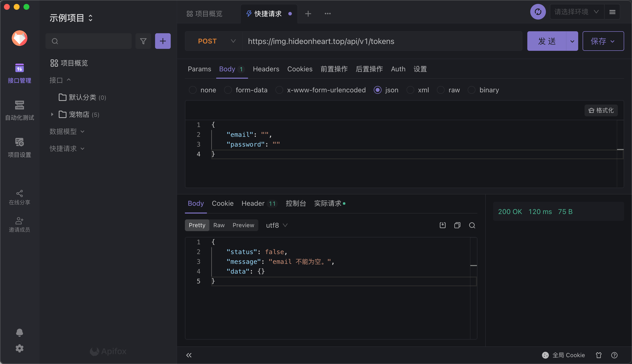Expand the 快捷请求 sidebar section
The width and height of the screenshot is (632, 364).
[67, 149]
